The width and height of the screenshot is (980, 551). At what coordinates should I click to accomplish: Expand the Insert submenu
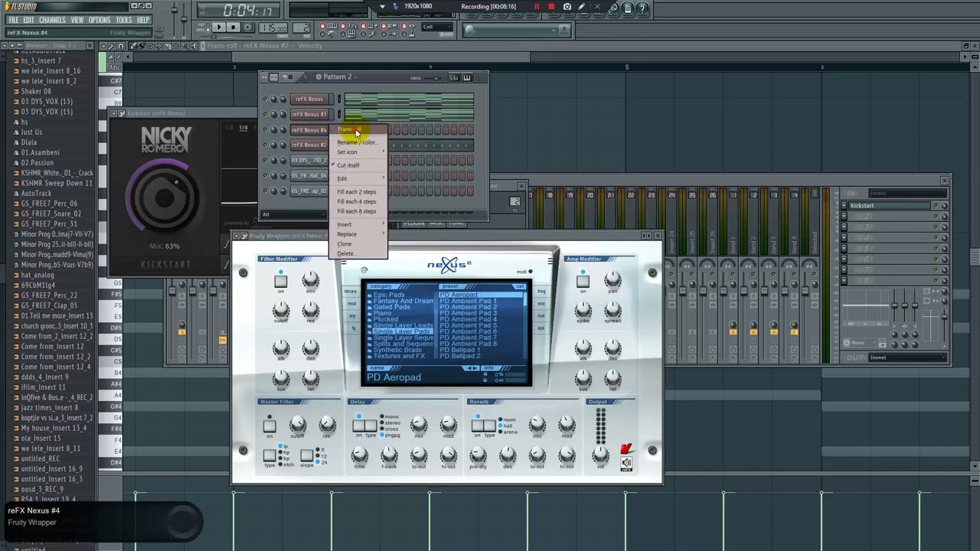[x=358, y=224]
